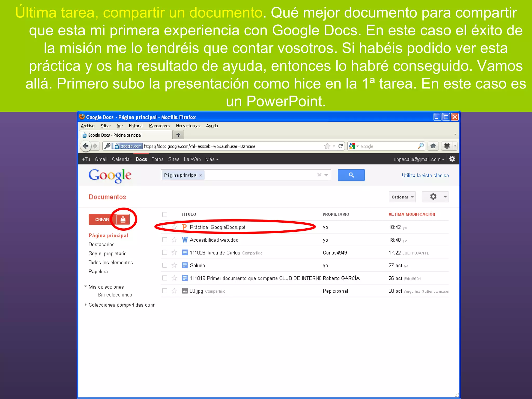The width and height of the screenshot is (532, 399).
Task: Open the Ver menu
Action: [120, 126]
